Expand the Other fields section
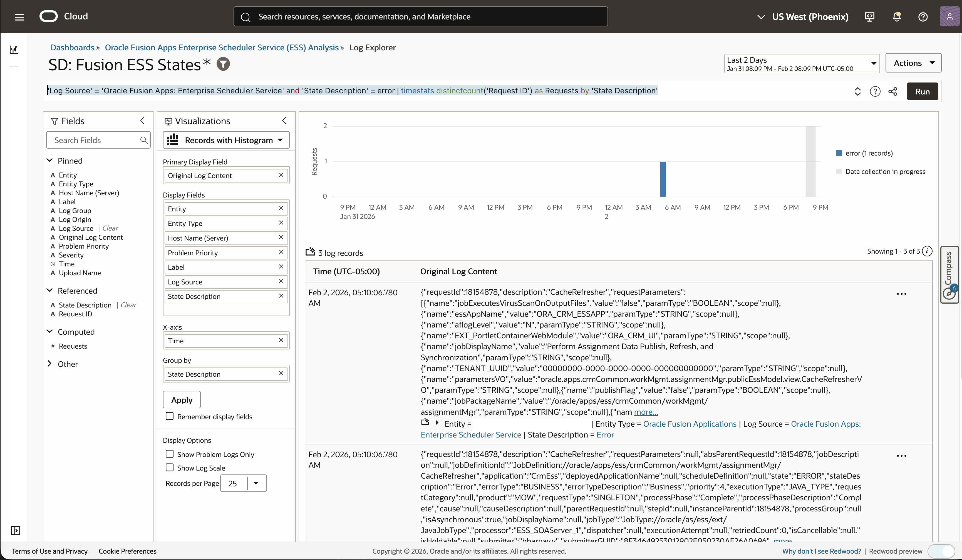 [x=49, y=364]
